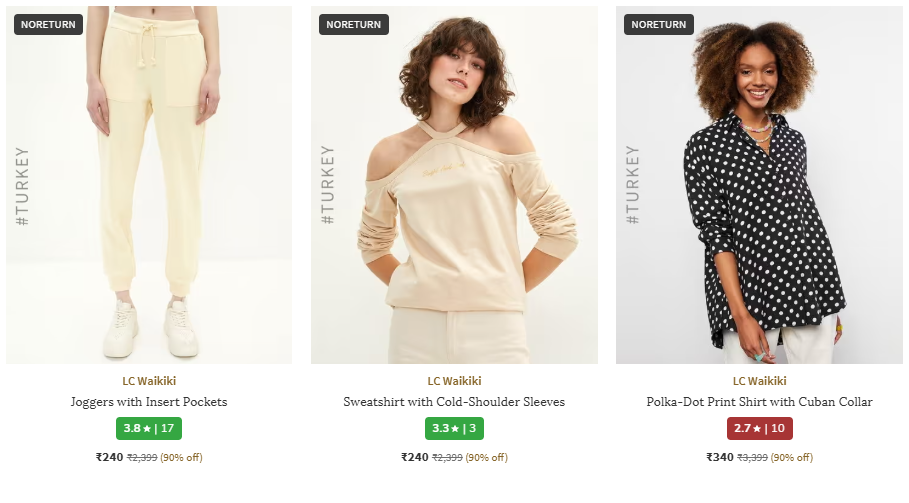Click the ₹240 price under joggers

[x=109, y=457]
